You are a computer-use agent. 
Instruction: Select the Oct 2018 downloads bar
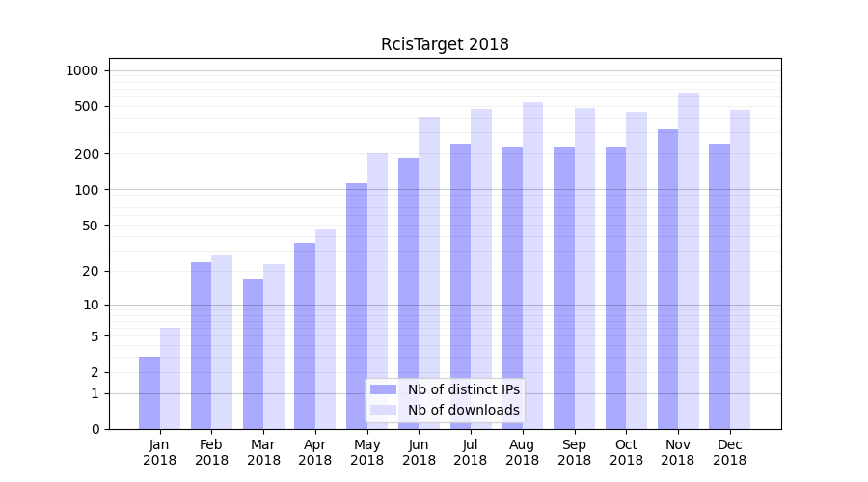(x=637, y=270)
